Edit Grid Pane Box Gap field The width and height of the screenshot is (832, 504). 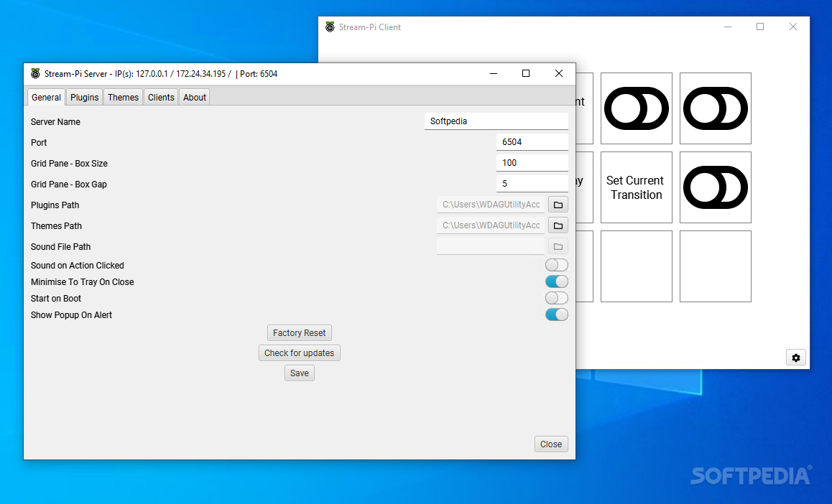pyautogui.click(x=532, y=183)
